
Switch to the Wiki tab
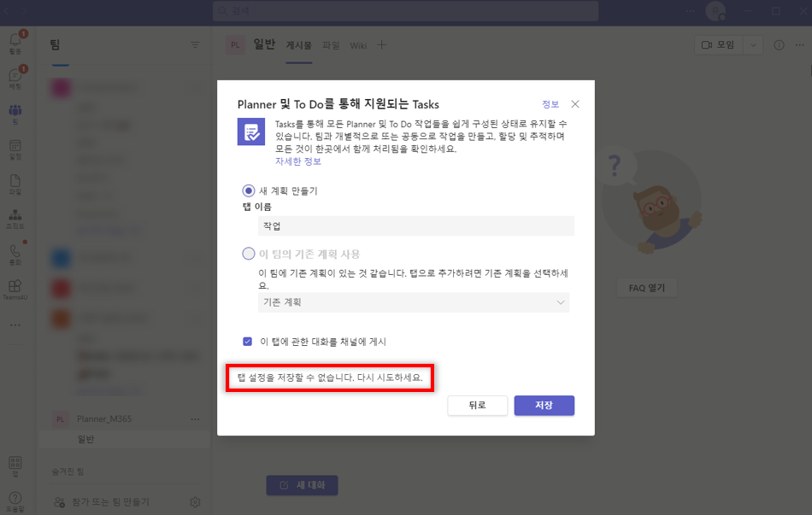[358, 45]
